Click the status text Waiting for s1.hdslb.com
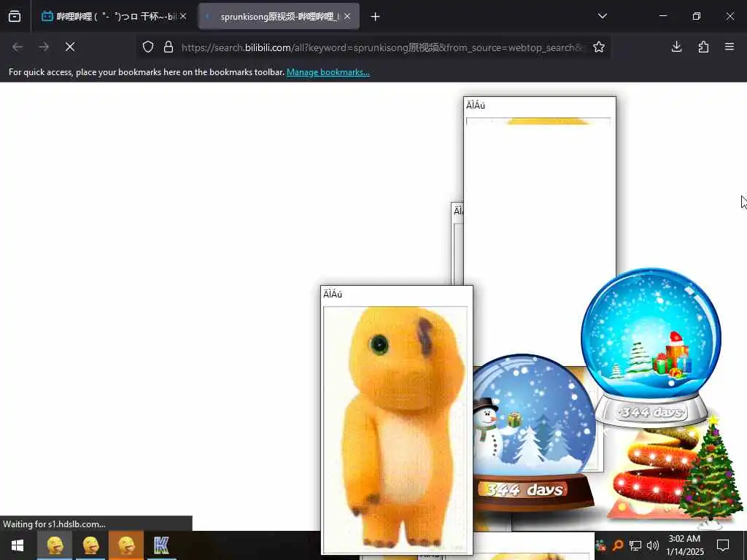 (54, 524)
